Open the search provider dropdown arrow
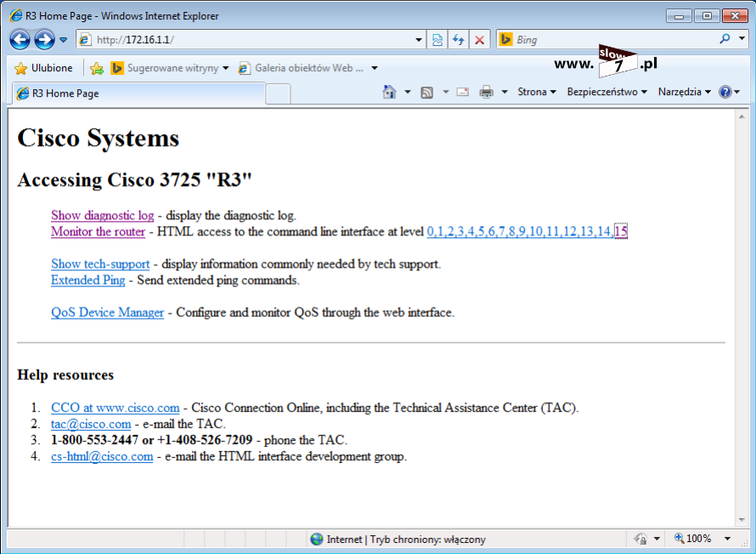Screen dimensions: 756x554 [x=742, y=38]
